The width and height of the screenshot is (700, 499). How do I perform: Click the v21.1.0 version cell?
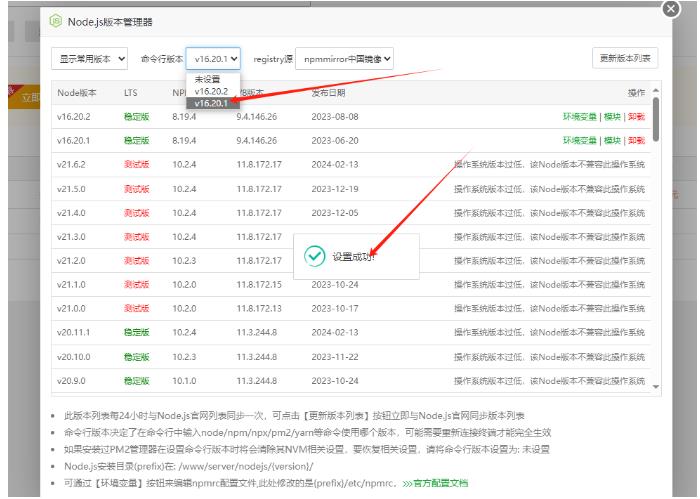pos(71,284)
